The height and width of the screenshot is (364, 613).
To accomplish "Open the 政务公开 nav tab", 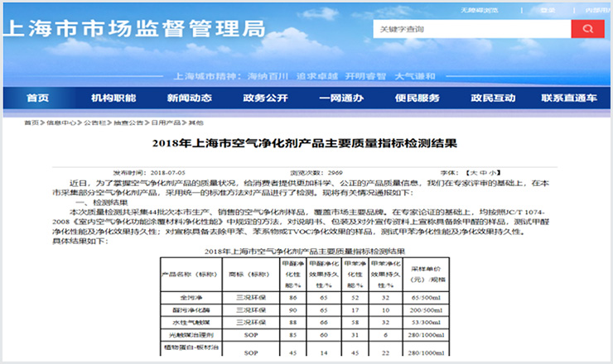I will tap(265, 98).
